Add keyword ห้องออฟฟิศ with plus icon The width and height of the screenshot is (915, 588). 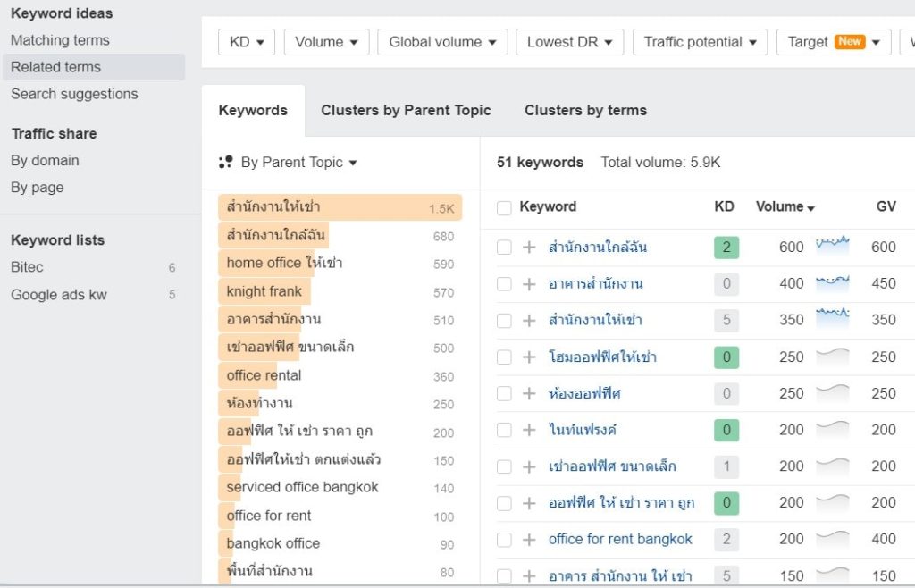[x=529, y=394]
